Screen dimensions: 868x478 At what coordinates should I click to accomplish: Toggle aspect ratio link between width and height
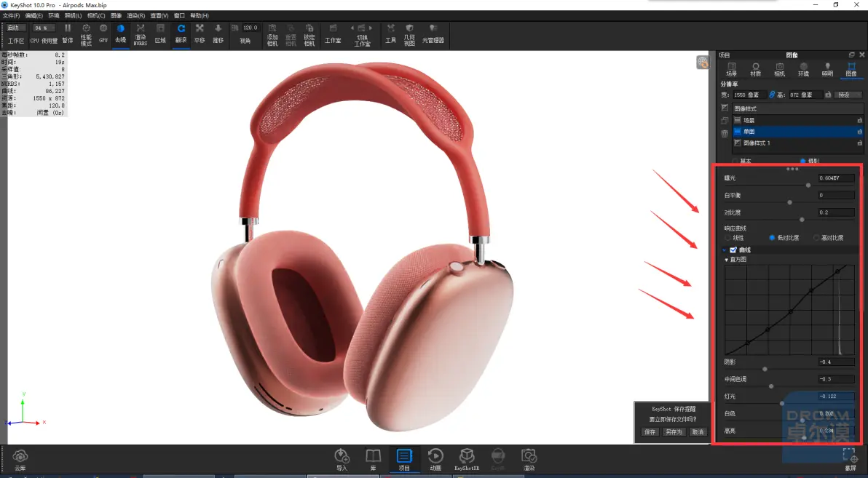click(x=772, y=95)
